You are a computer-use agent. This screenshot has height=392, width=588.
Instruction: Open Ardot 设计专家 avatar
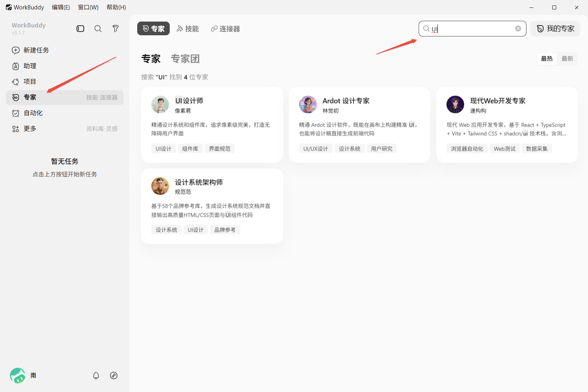coord(308,105)
